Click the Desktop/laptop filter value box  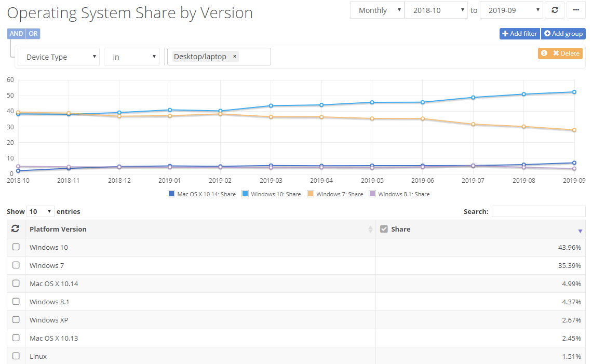(x=219, y=57)
